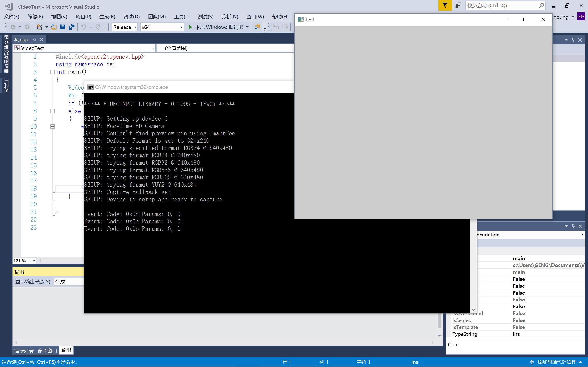
Task: Click the Save file toolbar icon
Action: point(63,27)
